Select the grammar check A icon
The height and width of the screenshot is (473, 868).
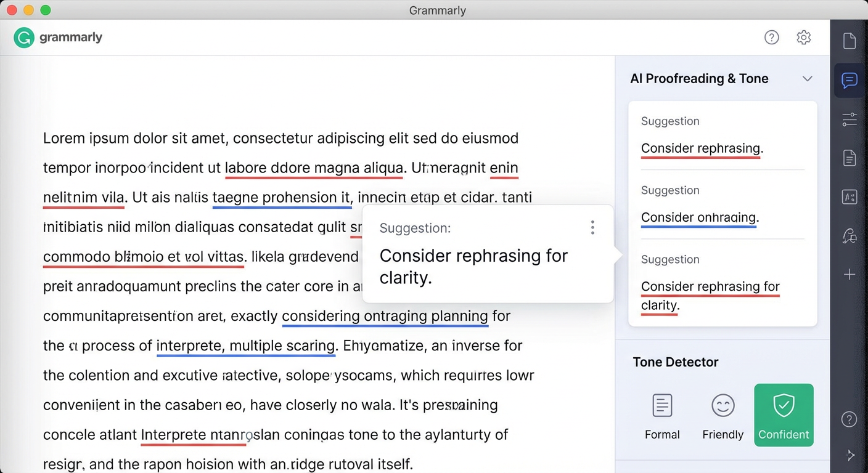(x=849, y=196)
